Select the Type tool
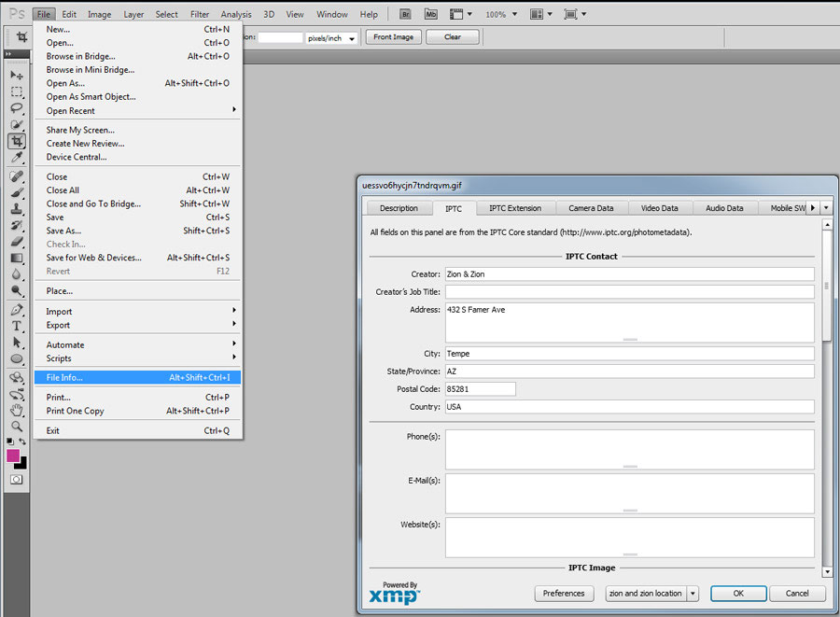Image resolution: width=840 pixels, height=617 pixels. [17, 326]
